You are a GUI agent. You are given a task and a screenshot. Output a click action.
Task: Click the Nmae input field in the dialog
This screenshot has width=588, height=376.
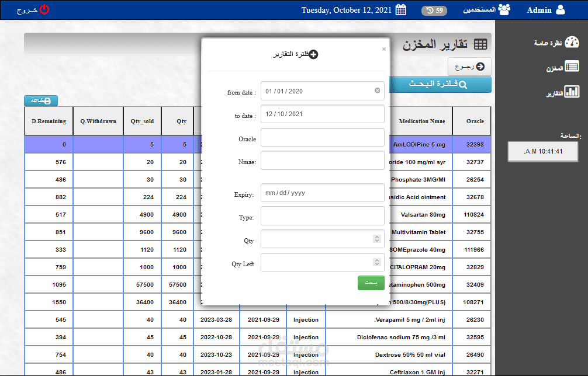[x=323, y=161]
